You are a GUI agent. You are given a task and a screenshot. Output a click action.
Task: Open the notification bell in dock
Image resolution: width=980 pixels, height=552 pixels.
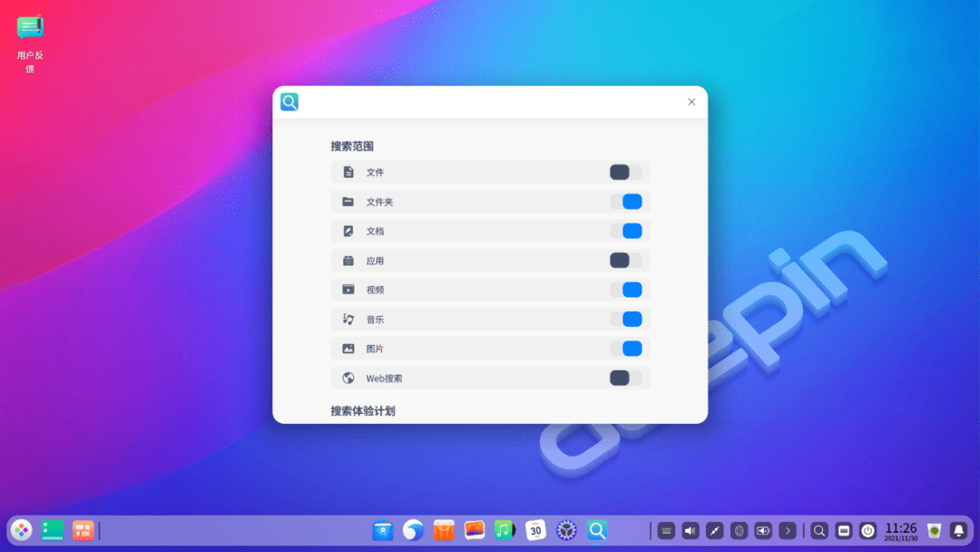(958, 531)
